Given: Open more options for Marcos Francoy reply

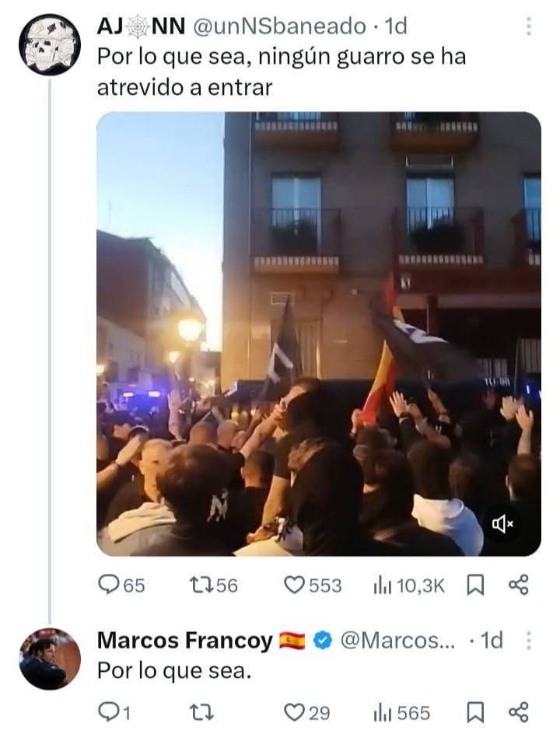Looking at the screenshot, I should 529,641.
